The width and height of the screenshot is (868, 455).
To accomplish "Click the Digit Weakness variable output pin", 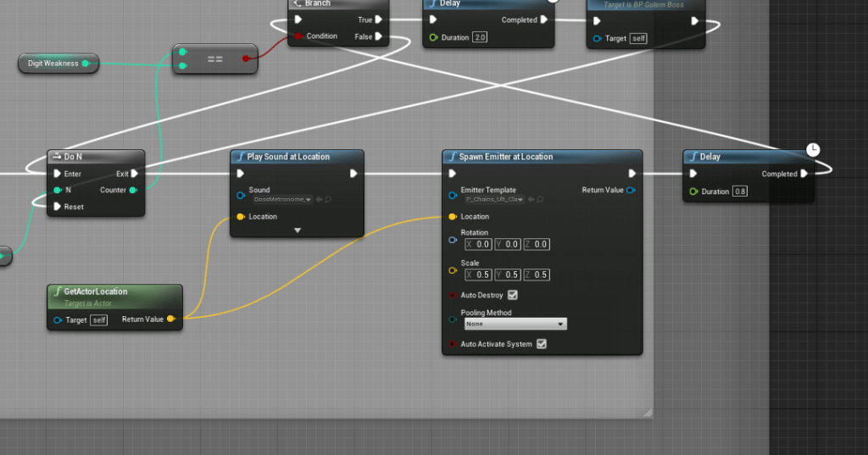I will coord(86,63).
